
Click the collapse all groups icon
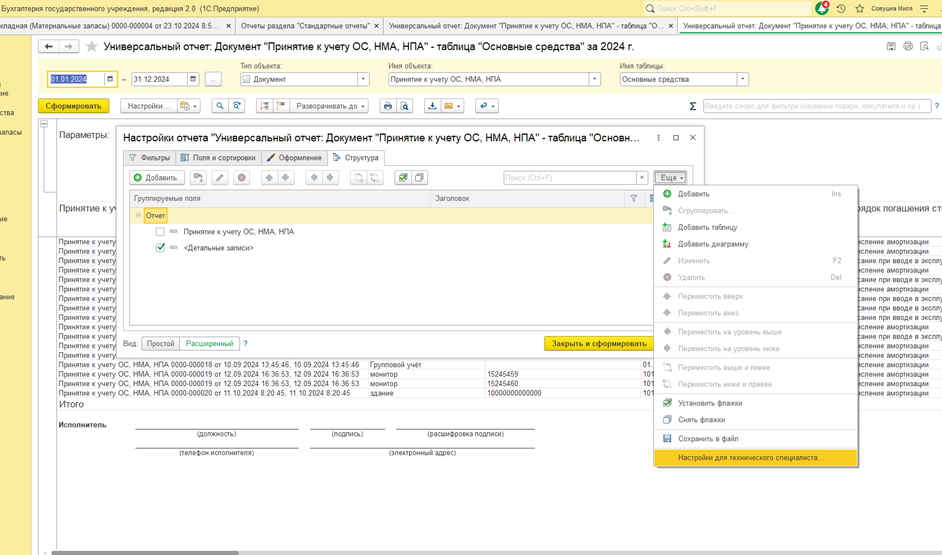(264, 106)
